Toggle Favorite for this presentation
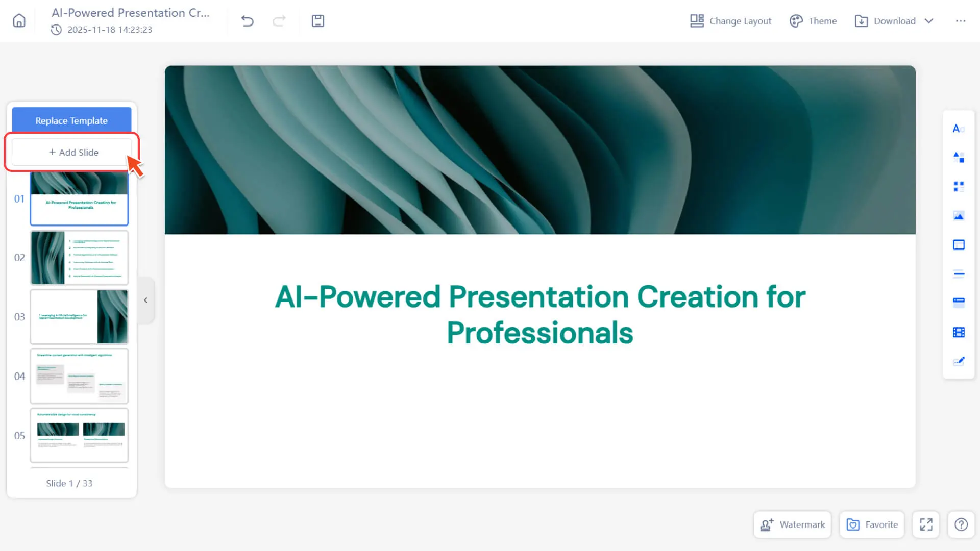The height and width of the screenshot is (551, 980). pyautogui.click(x=872, y=524)
